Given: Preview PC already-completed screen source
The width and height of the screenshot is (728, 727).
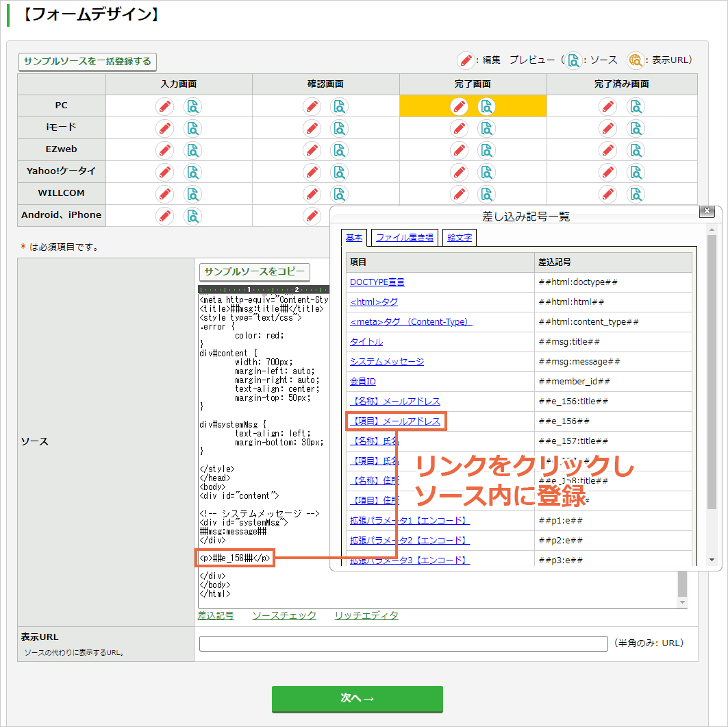Looking at the screenshot, I should coord(636,107).
